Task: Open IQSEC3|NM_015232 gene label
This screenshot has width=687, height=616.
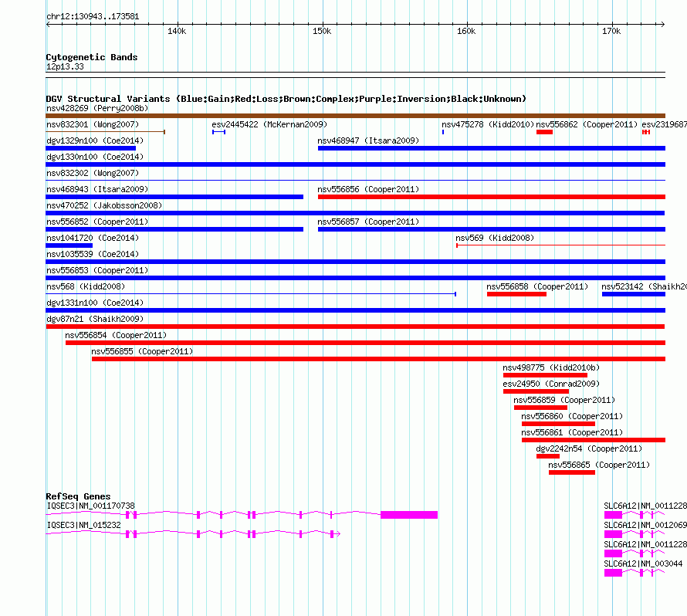Action: [x=83, y=525]
